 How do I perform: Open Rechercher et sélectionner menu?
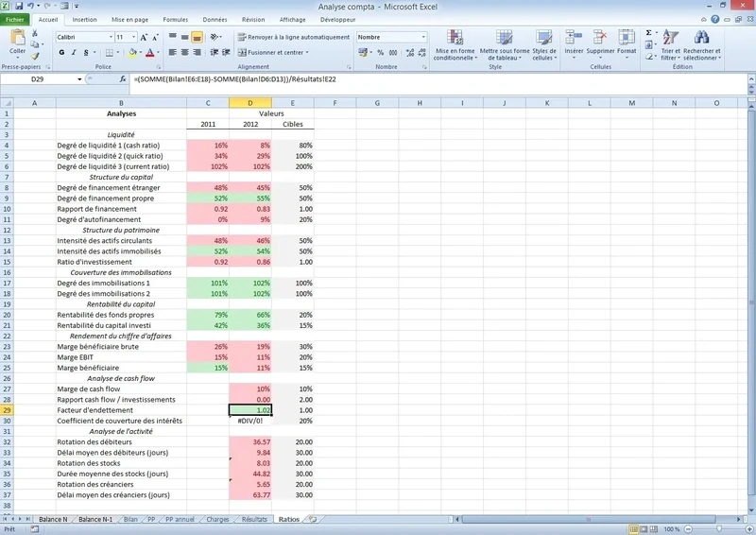701,44
